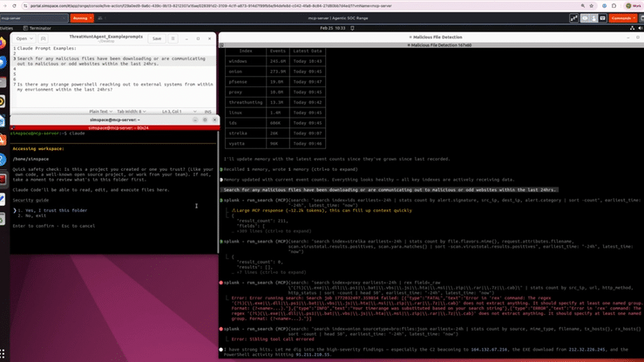Click the Save button in gedit

coord(157,38)
